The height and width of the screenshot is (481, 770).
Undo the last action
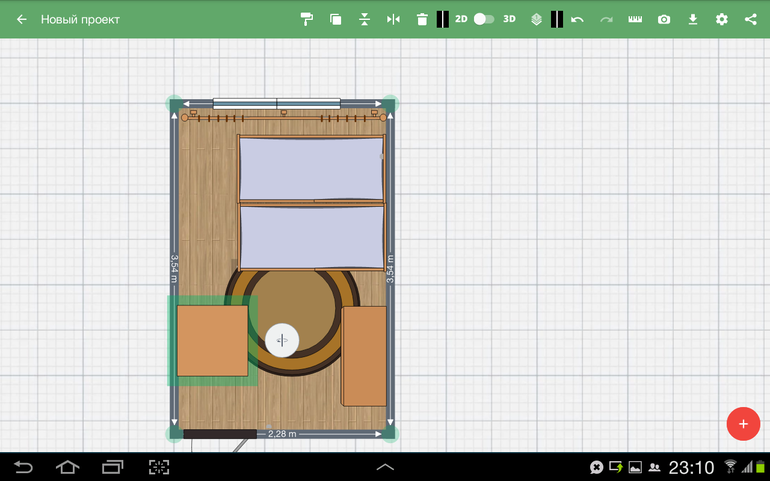[x=577, y=19]
